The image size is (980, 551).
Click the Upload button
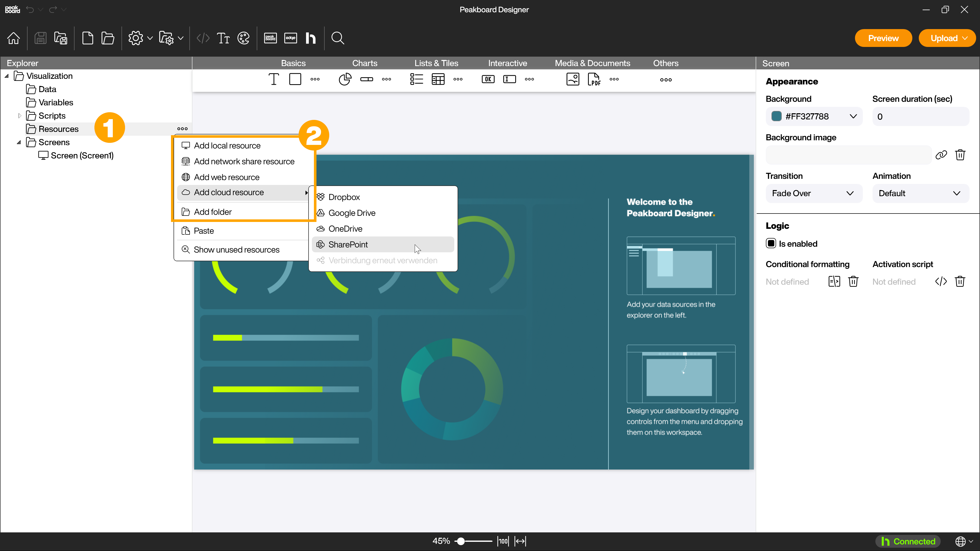(x=944, y=38)
